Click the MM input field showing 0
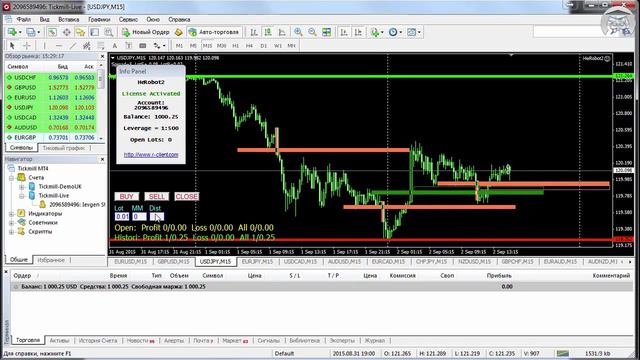The height and width of the screenshot is (360, 640). (139, 217)
